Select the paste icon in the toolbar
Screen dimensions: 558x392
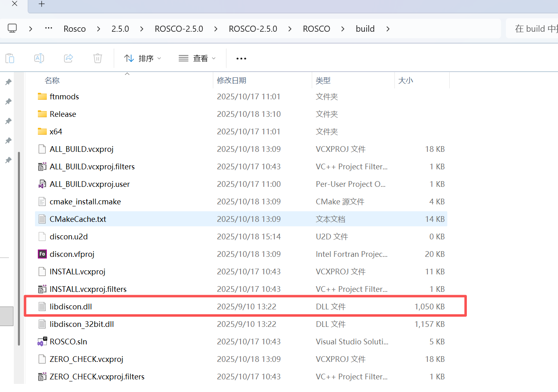(x=10, y=58)
